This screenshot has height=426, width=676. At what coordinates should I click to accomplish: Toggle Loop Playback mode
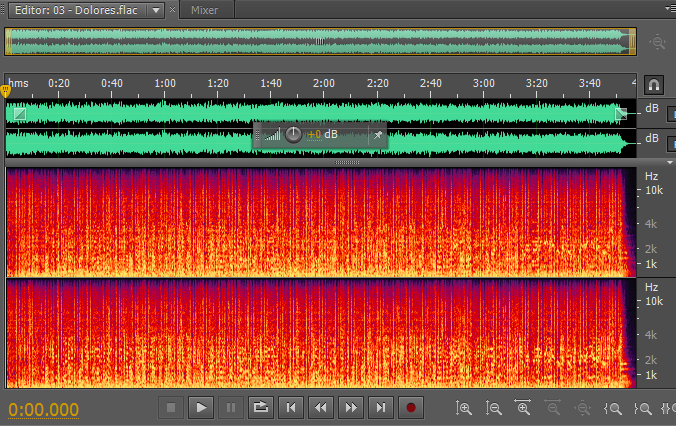(x=261, y=408)
